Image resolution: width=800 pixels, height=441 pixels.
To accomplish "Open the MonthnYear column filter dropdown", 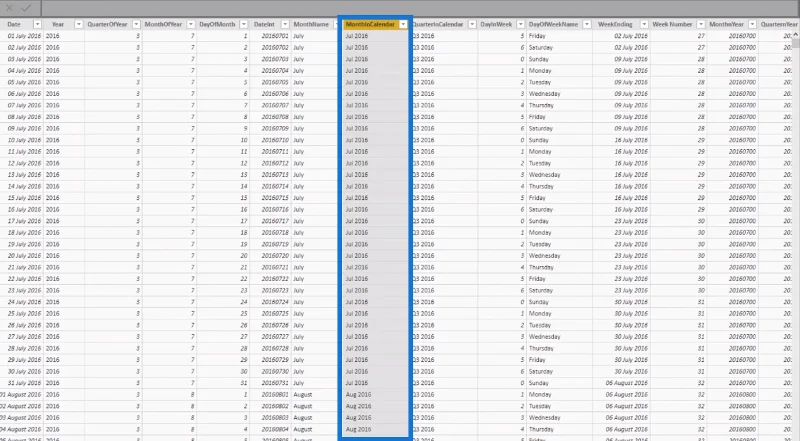I will pyautogui.click(x=753, y=24).
